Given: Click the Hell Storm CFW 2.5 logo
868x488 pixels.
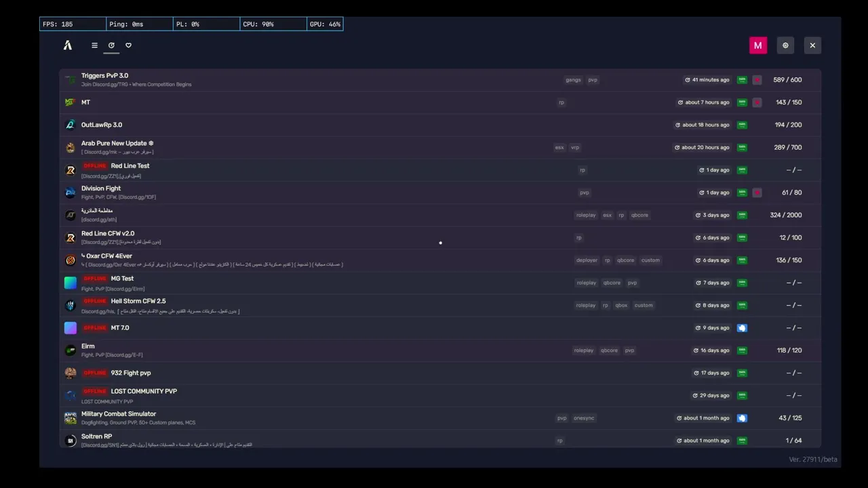Looking at the screenshot, I should (71, 305).
